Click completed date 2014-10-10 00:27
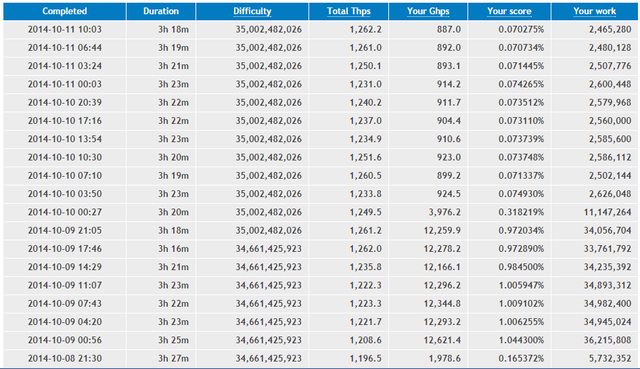 [64, 212]
